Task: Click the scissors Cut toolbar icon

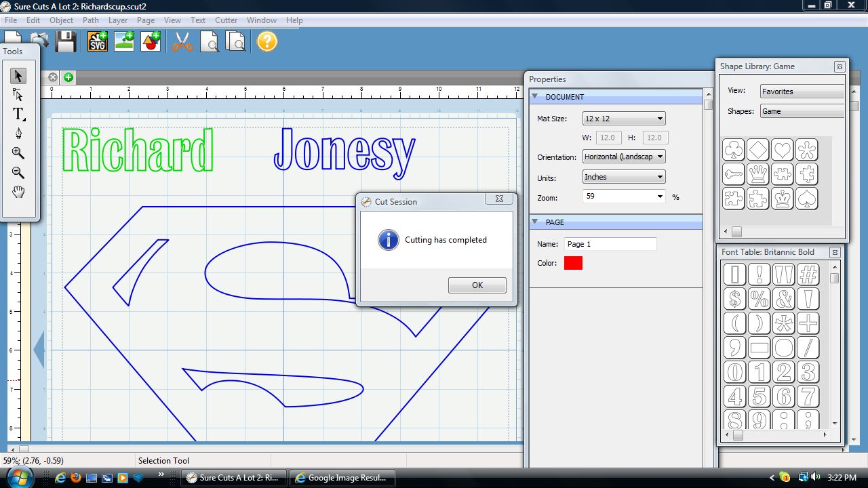Action: 182,42
